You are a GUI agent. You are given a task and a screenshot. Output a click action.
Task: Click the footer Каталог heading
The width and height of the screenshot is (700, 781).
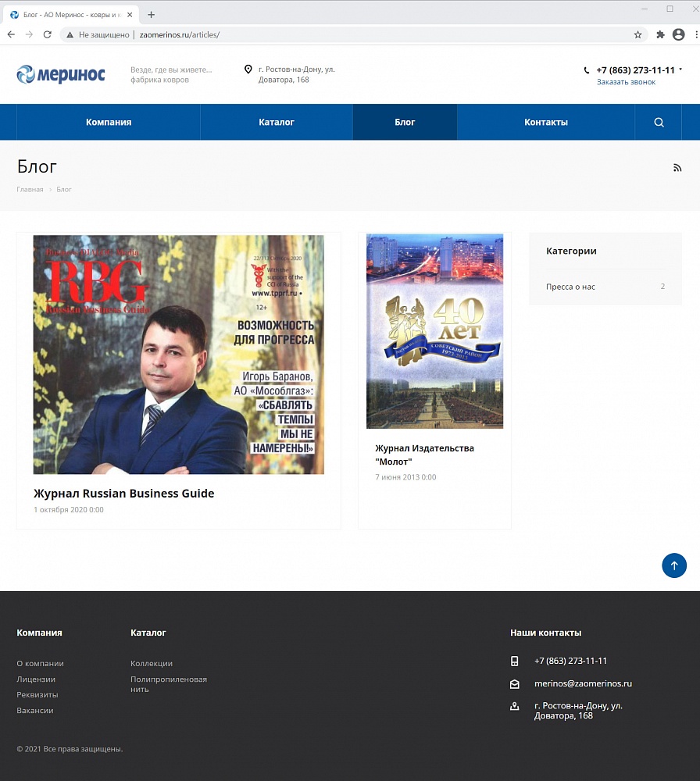tap(148, 633)
